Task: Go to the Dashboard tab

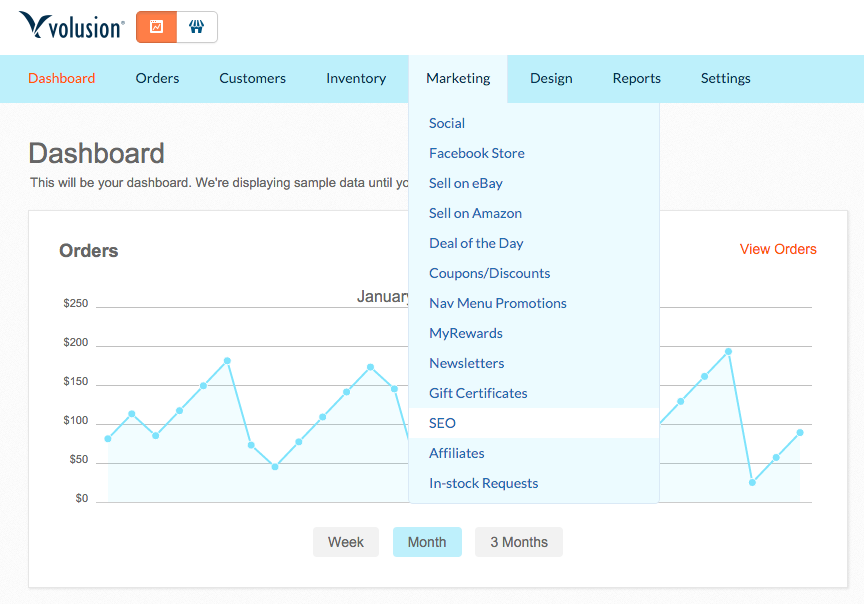Action: [x=62, y=78]
